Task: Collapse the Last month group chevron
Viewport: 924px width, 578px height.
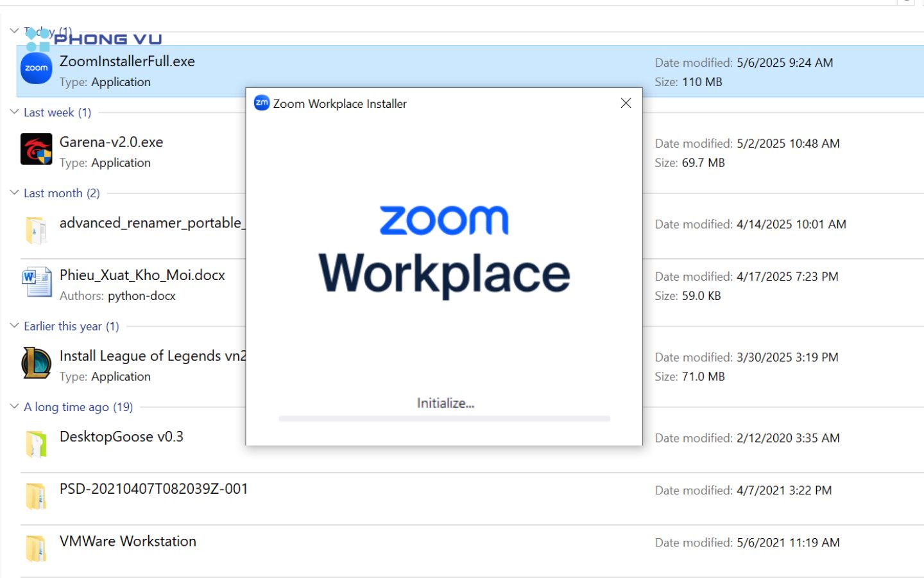Action: point(14,193)
